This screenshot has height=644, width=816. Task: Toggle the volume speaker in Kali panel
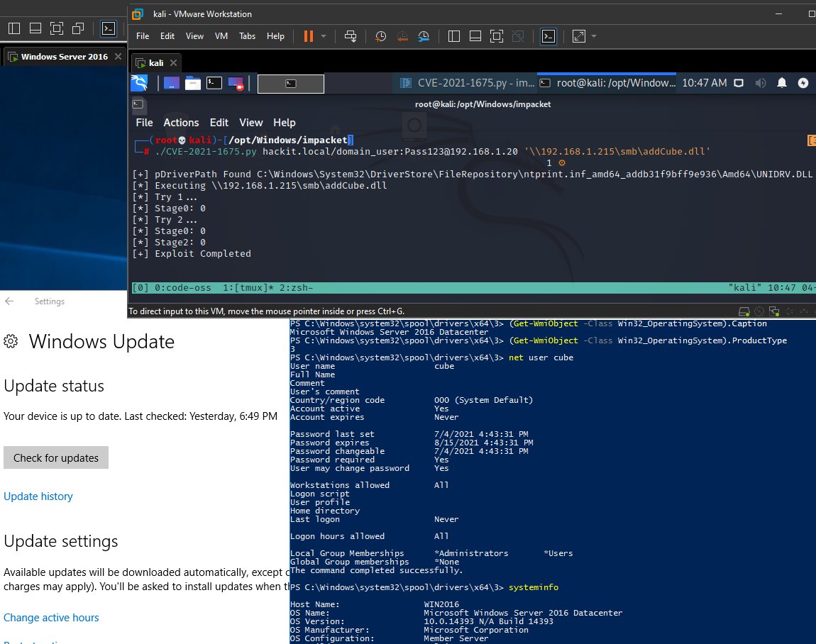tap(761, 83)
